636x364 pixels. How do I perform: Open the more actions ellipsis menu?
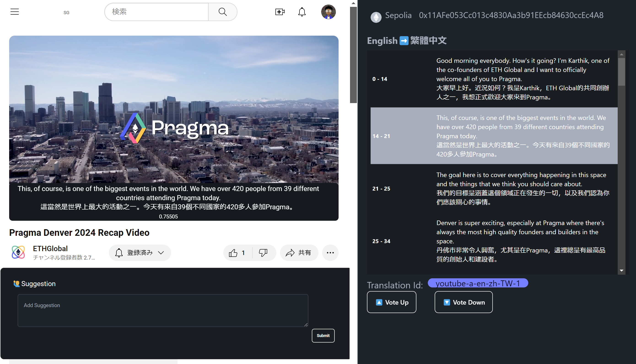click(330, 253)
